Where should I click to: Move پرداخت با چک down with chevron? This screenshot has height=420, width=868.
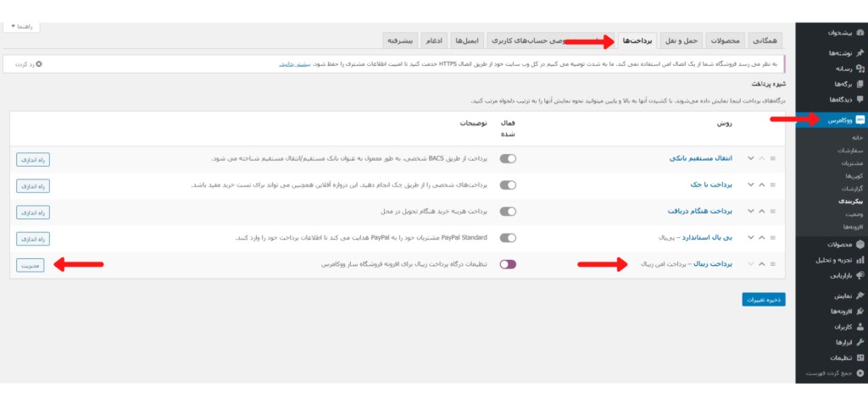click(x=751, y=185)
